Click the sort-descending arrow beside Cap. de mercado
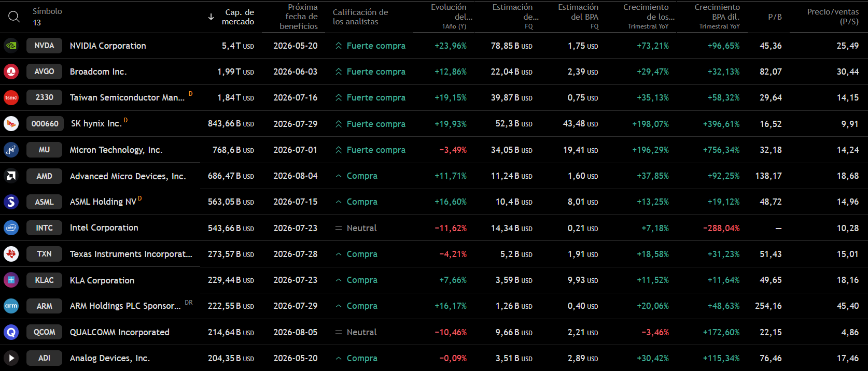The height and width of the screenshot is (371, 868). tap(211, 17)
